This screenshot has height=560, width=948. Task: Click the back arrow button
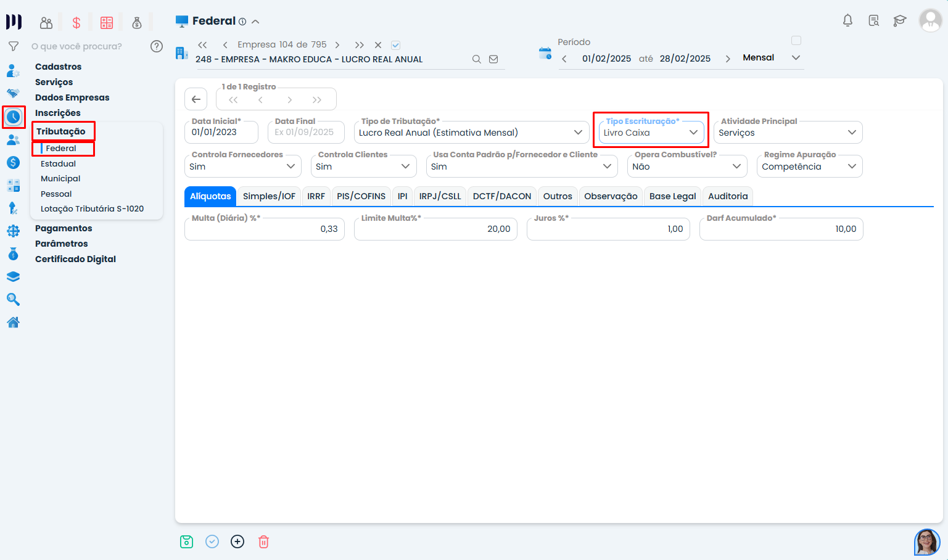click(196, 99)
